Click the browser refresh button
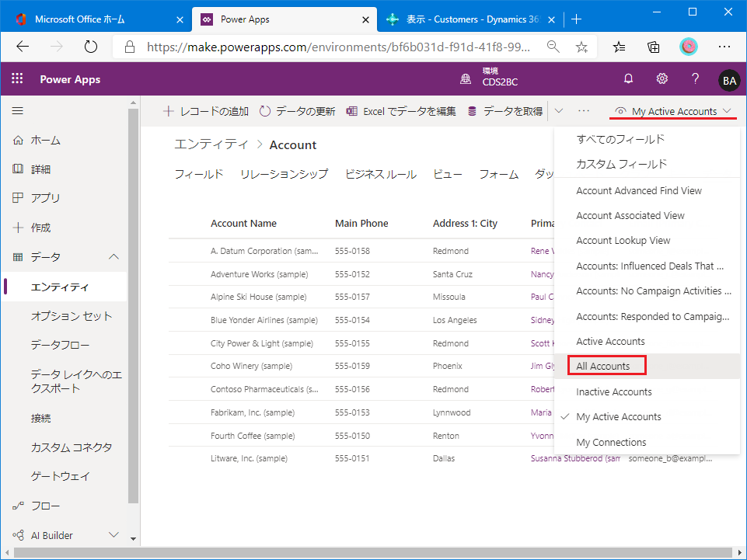Image resolution: width=747 pixels, height=560 pixels. point(90,47)
